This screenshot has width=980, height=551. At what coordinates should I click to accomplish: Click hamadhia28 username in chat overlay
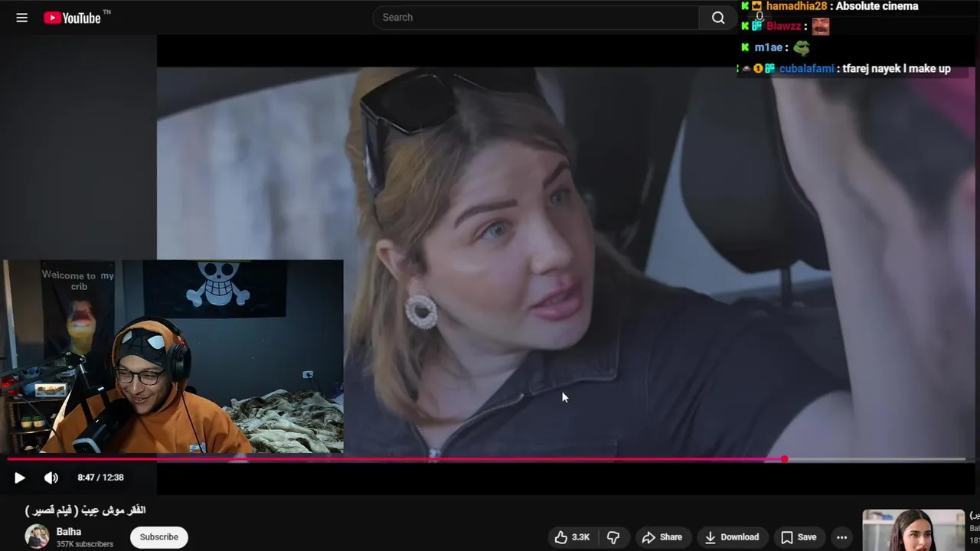(797, 6)
